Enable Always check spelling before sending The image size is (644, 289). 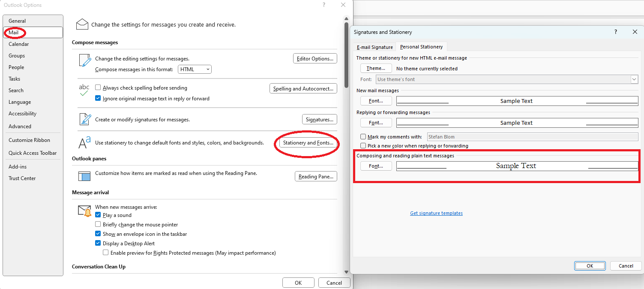pyautogui.click(x=98, y=87)
